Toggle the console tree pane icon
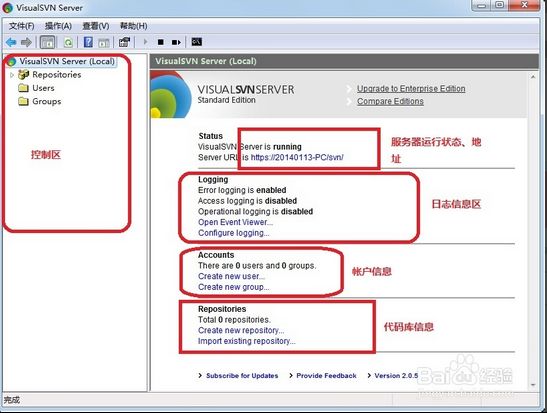The width and height of the screenshot is (547, 413). tap(47, 42)
